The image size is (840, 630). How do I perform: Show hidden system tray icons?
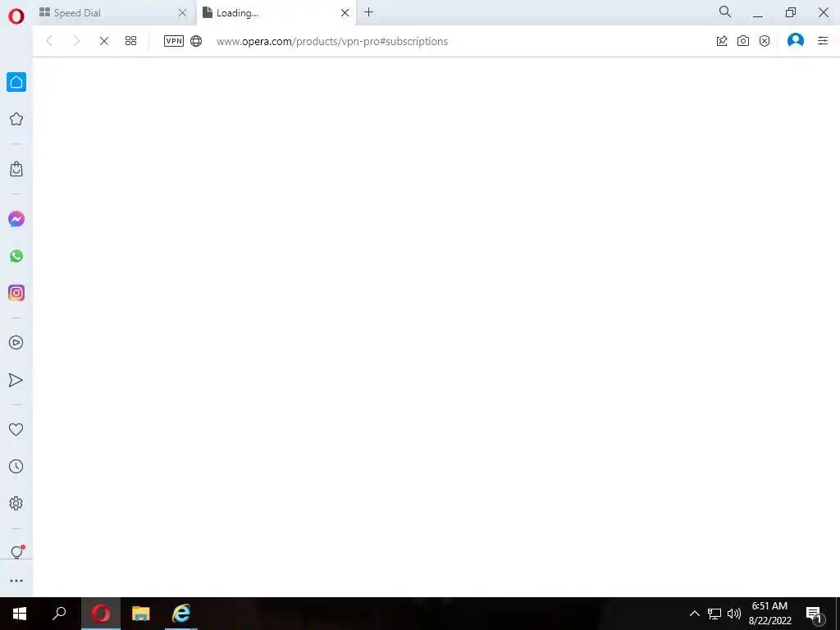coord(694,614)
